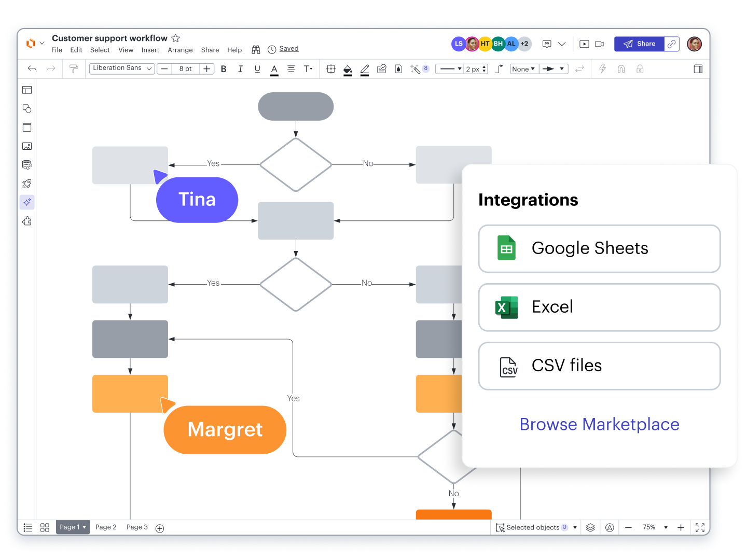Switch to Page 2 tab
The height and width of the screenshot is (560, 747).
(x=106, y=527)
